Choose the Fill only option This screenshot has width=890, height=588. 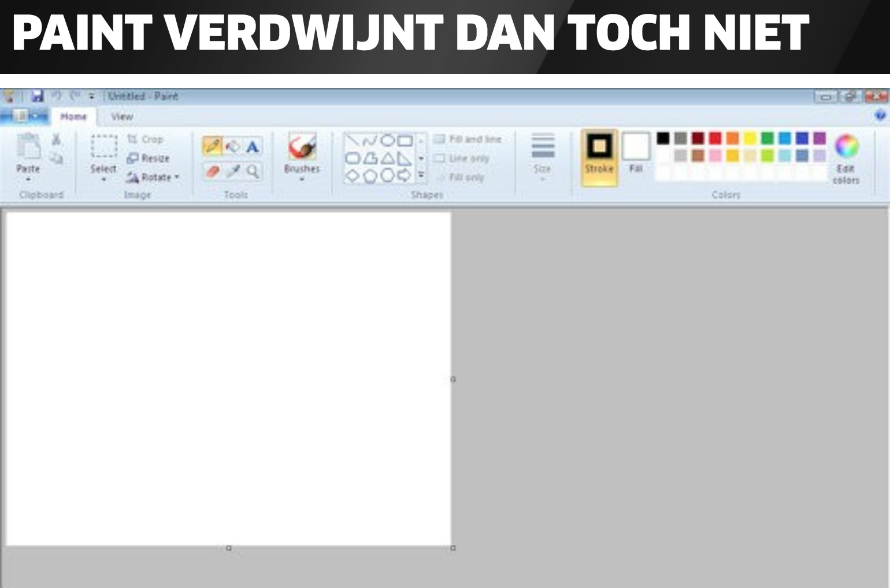(460, 177)
